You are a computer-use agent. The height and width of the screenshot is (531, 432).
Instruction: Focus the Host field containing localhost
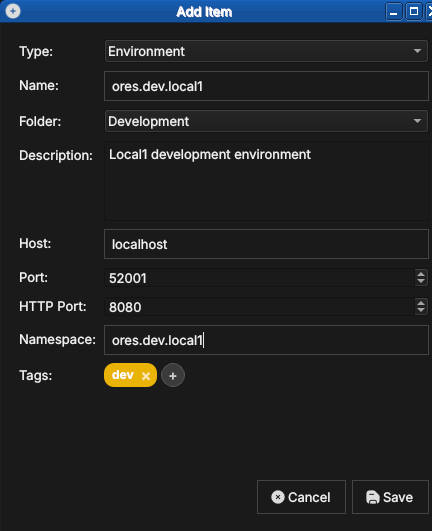point(266,244)
